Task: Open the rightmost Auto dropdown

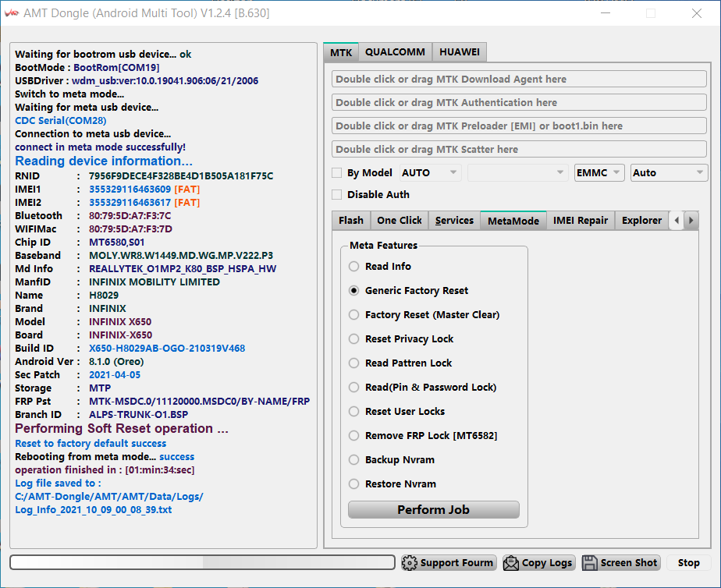Action: 668,173
